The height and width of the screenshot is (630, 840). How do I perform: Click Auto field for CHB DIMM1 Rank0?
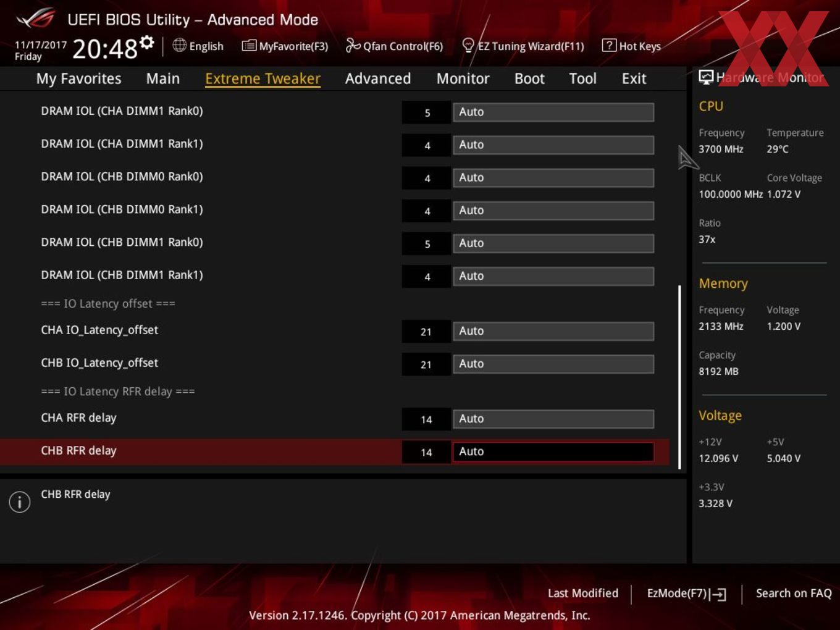[x=553, y=243]
